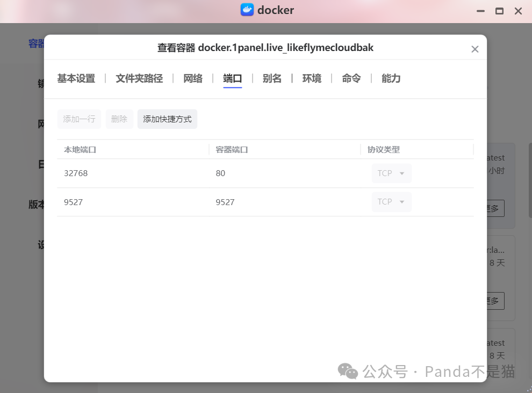
Task: Minimize the docker window
Action: click(480, 11)
